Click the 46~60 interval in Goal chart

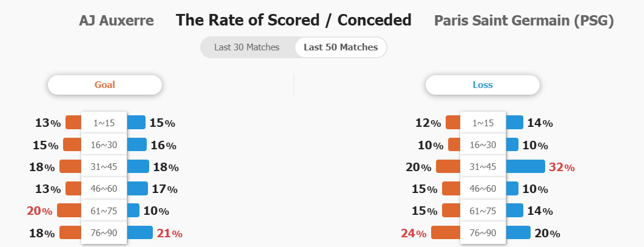(104, 189)
